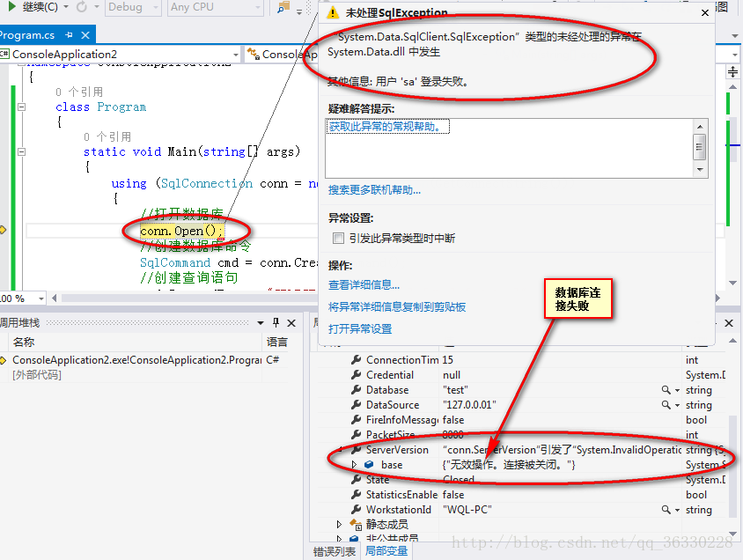The image size is (743, 560).
Task: Open the exception settings link
Action: [360, 328]
